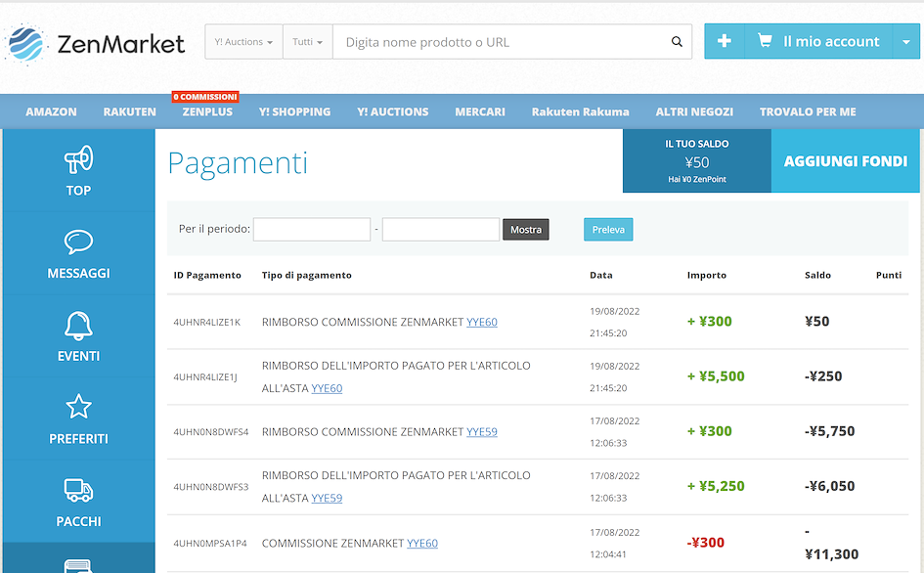Click the + ¥5,500 amount
The image size is (924, 573).
716,376
